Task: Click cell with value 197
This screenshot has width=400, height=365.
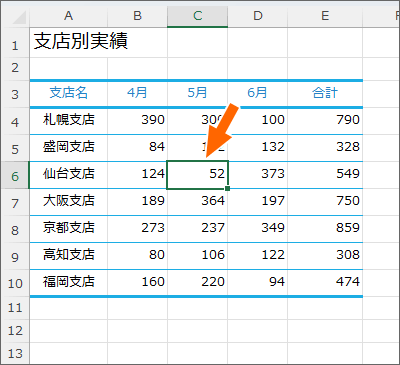Action: (x=258, y=201)
